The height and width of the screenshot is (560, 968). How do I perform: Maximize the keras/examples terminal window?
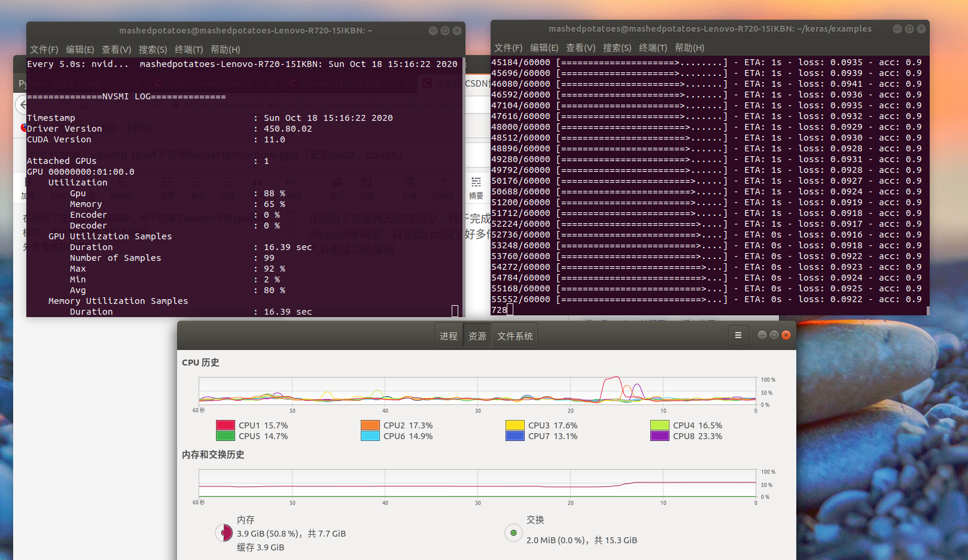point(909,29)
